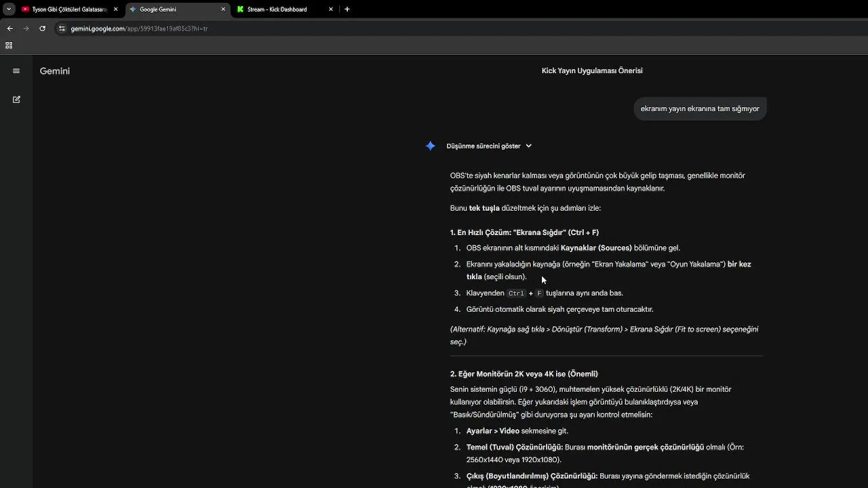Click the step "Görüntü otomatik olarak siyah çerçeveye tam oturacaktır."
Screen dimensions: 868x488
[x=560, y=309]
